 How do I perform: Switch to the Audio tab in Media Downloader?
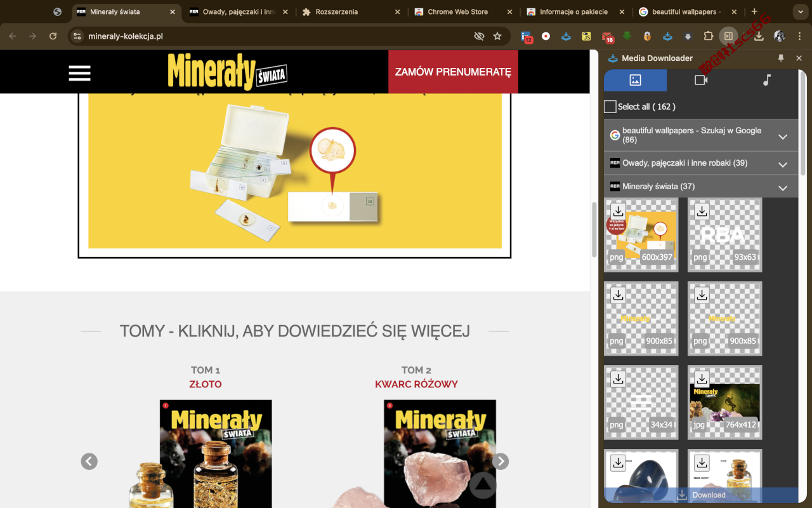[x=766, y=80]
